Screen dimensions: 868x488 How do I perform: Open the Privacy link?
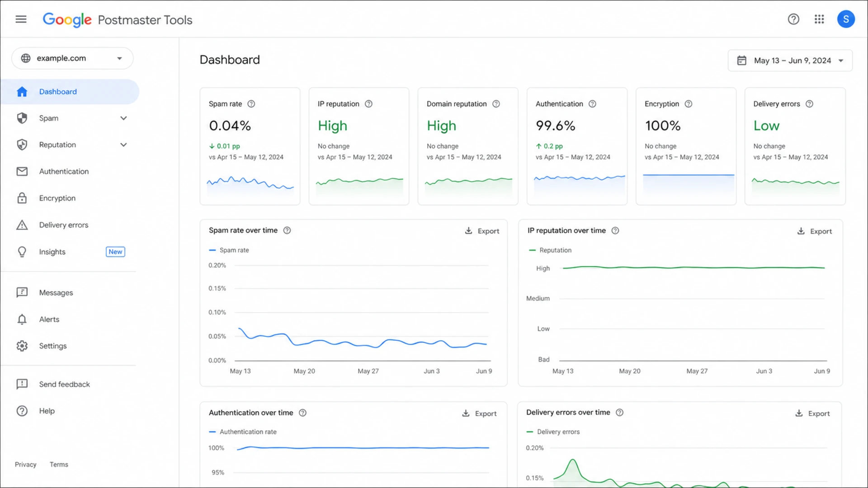pyautogui.click(x=25, y=465)
